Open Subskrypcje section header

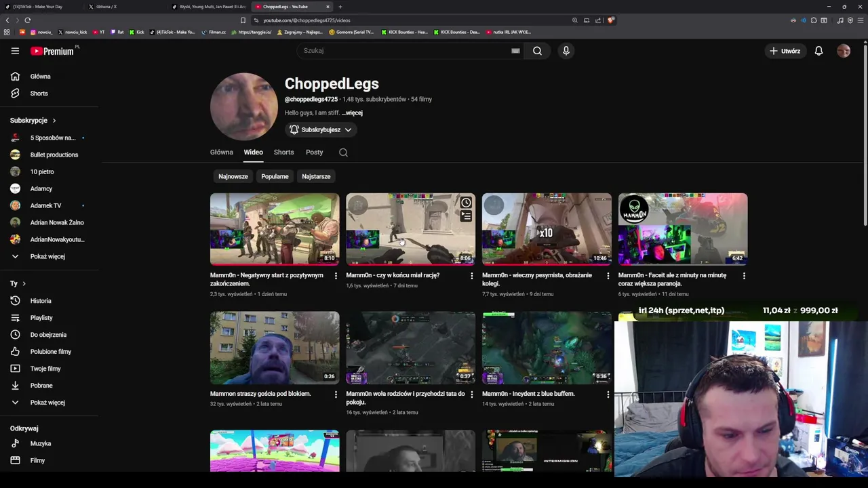[33, 121]
